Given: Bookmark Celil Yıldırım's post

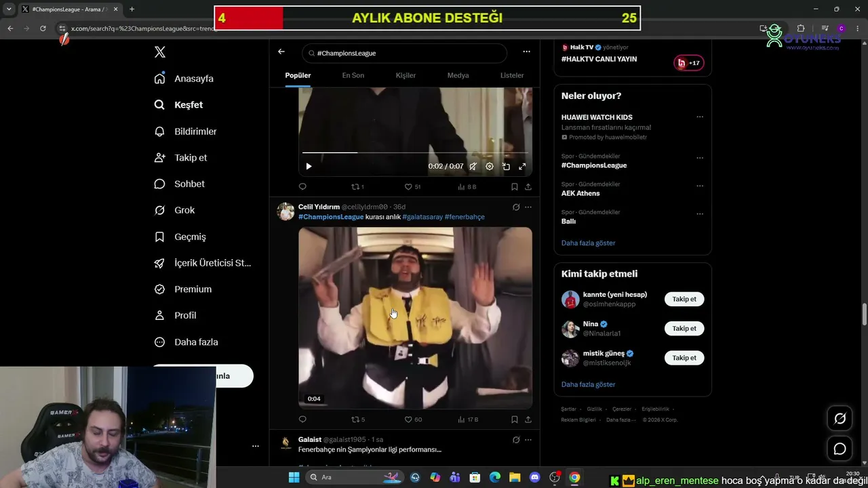Looking at the screenshot, I should (515, 420).
